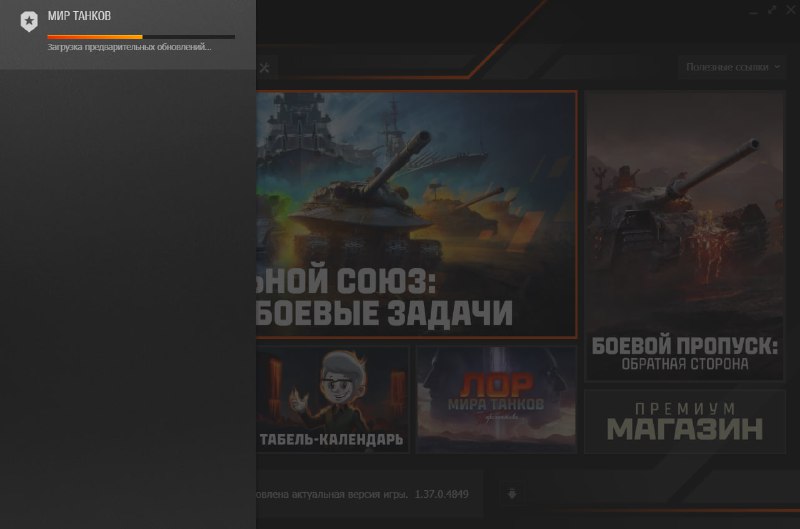Open the Лор Мира танков tile

(x=496, y=399)
